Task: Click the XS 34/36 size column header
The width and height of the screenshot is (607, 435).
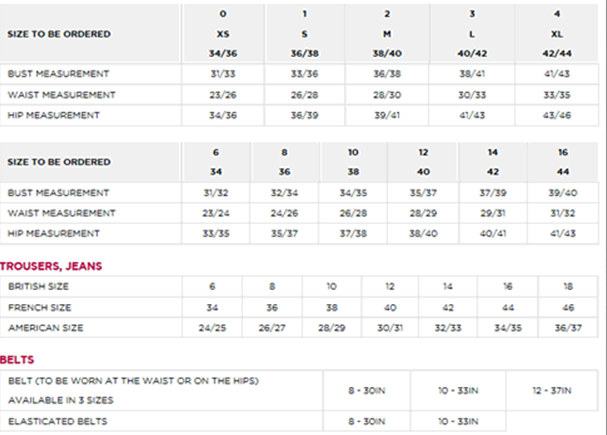Action: click(223, 34)
